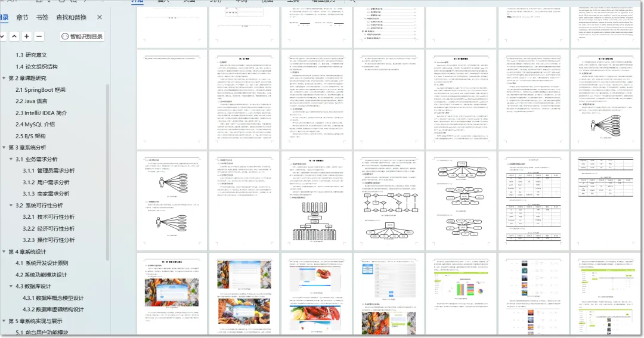Switch to the 章节 tab

[22, 17]
